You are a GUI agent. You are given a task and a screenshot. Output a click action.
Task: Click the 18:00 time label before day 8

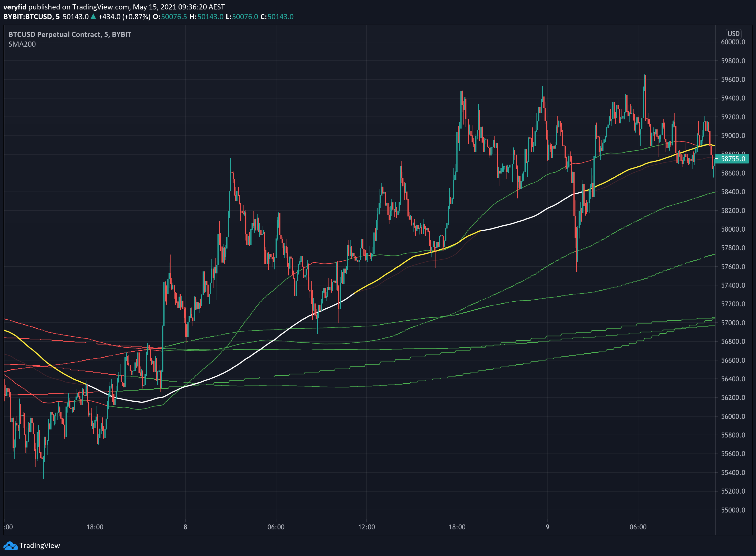pos(95,527)
